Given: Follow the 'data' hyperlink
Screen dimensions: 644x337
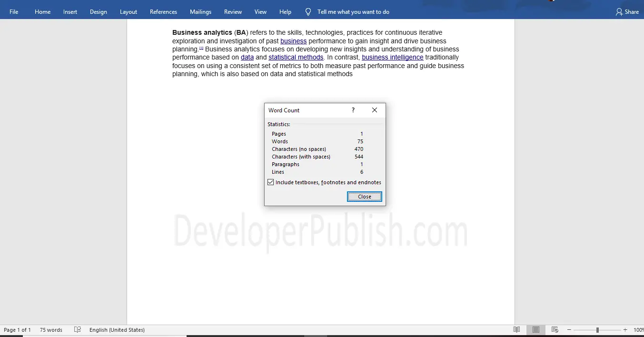Looking at the screenshot, I should 247,57.
